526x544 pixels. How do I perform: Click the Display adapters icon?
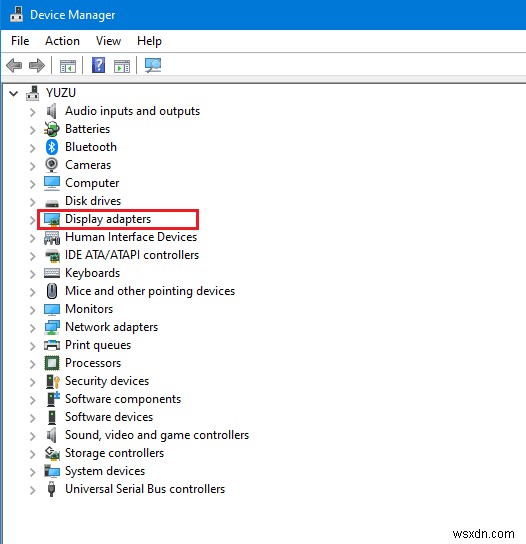click(52, 220)
